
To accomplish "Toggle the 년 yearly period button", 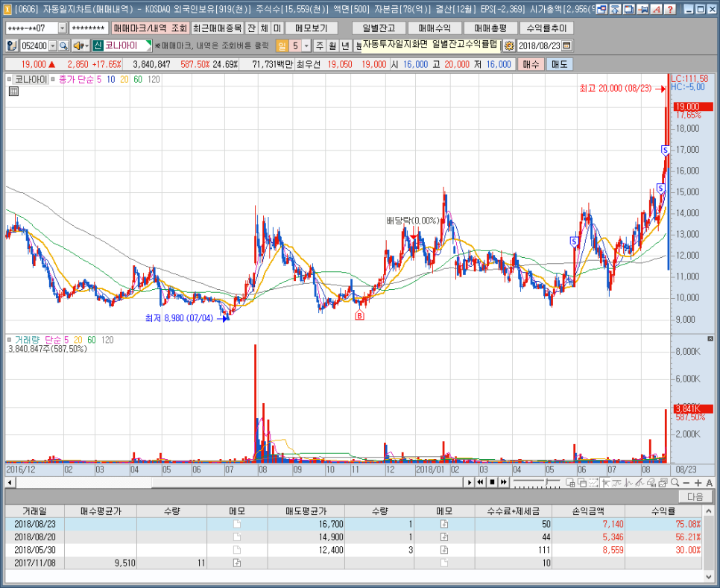I will [345, 46].
